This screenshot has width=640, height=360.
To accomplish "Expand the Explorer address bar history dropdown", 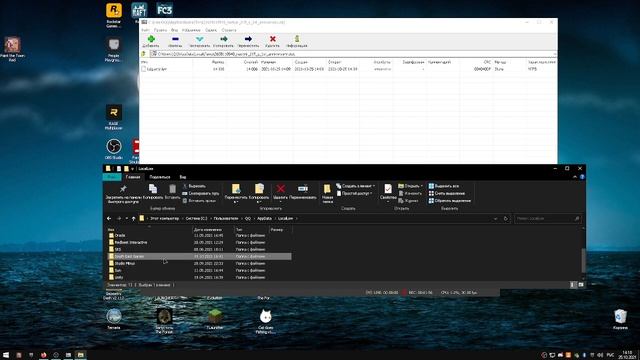I will [x=496, y=218].
